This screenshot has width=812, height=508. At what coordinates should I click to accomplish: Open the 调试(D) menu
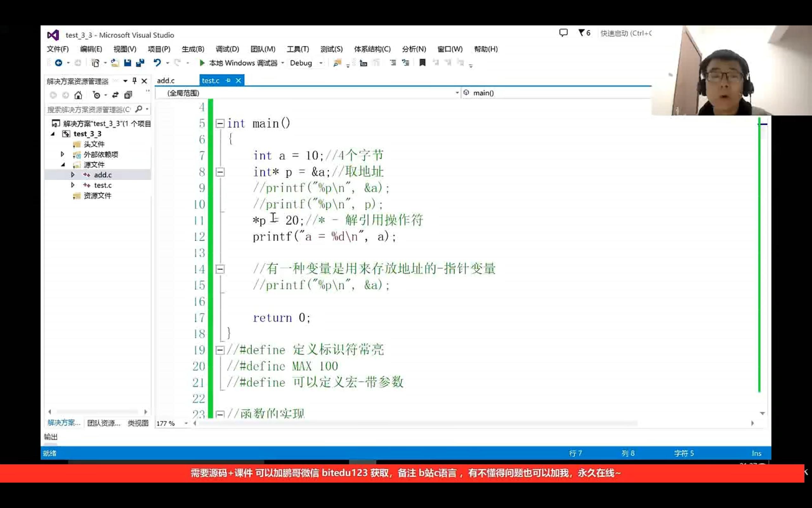[227, 49]
